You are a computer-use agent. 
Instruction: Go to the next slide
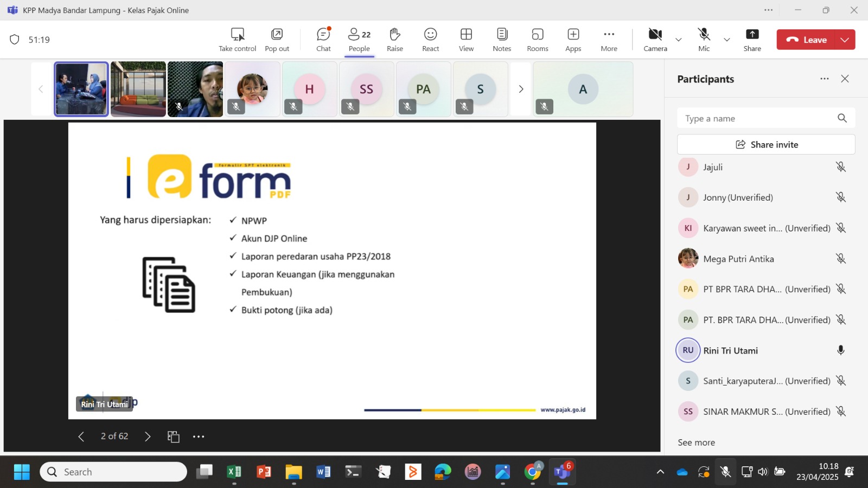148,436
